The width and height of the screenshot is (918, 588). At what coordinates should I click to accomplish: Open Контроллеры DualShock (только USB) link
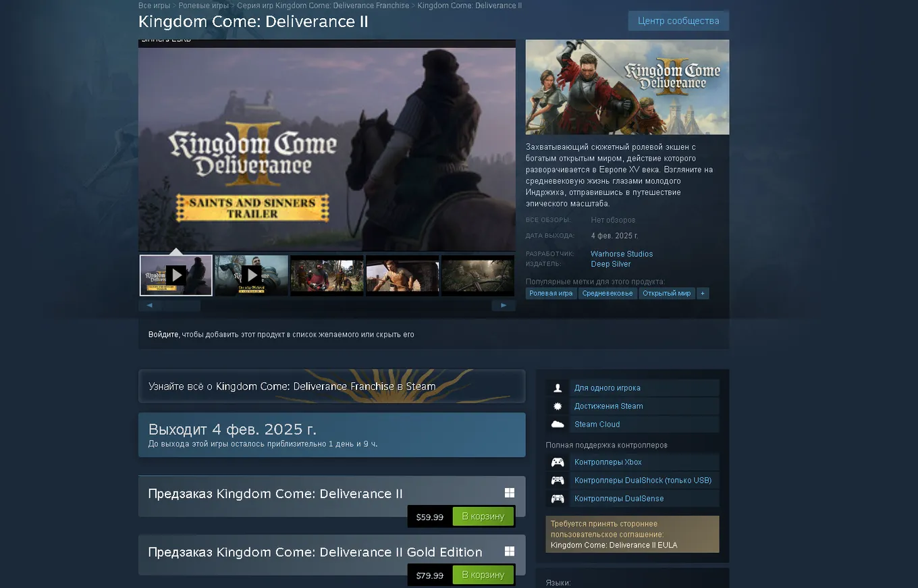pos(643,481)
